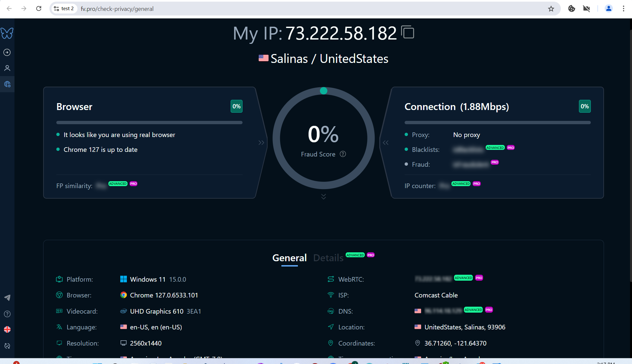Viewport: 632px width, 364px height.
Task: Open Chrome three-dot menu
Action: click(623, 9)
